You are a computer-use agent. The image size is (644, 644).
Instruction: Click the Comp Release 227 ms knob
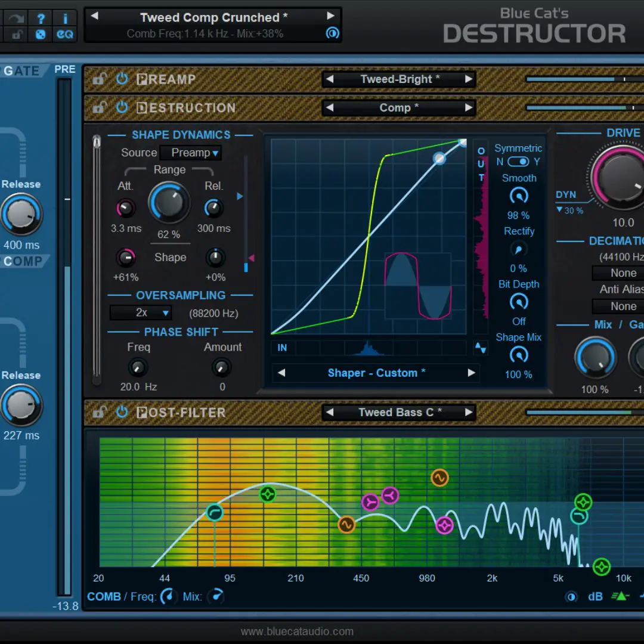click(x=21, y=405)
